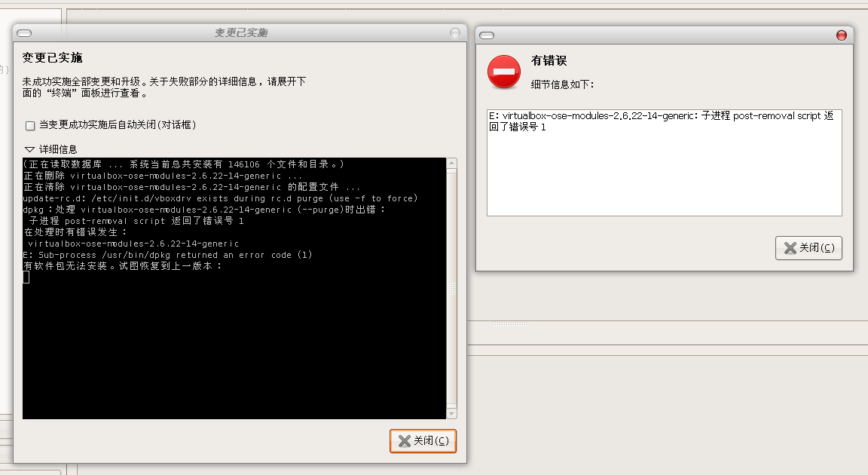Click terminal line '正在删除 virtualbox-ose-modules-2.6.22-14-generic ...'
Viewport: 868px width, 475px height.
(x=163, y=176)
